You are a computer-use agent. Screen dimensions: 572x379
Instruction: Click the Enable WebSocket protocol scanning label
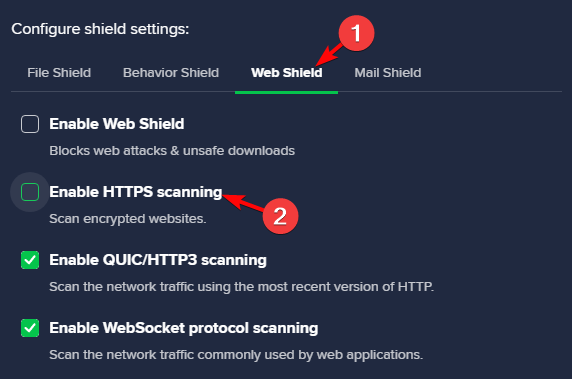click(183, 328)
